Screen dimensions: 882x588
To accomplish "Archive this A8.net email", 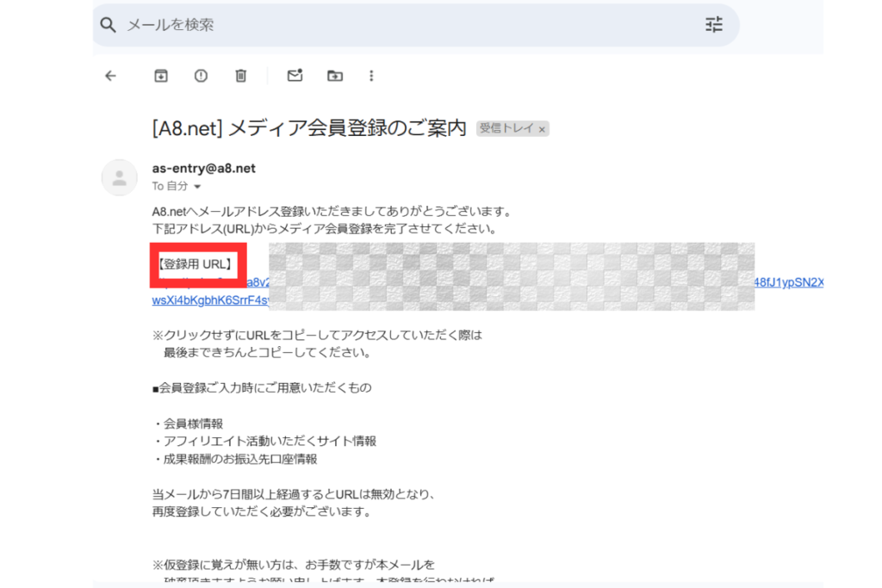I will 160,76.
